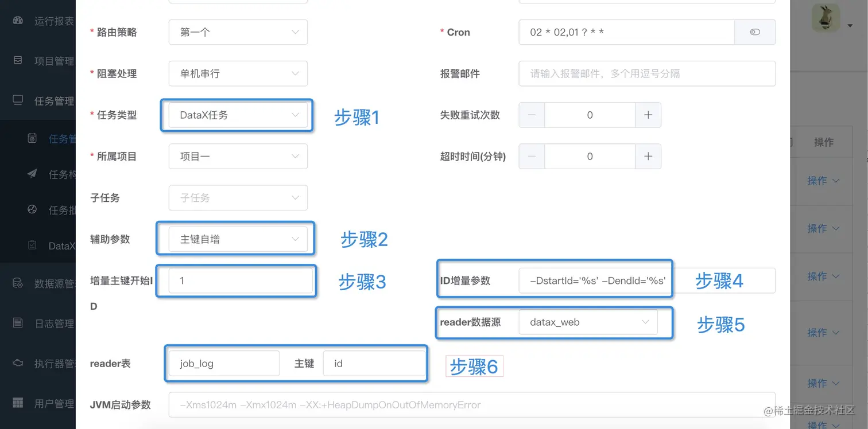Click the paper-plane icon in the 任务管理 submenu
The height and width of the screenshot is (429, 868).
click(32, 174)
